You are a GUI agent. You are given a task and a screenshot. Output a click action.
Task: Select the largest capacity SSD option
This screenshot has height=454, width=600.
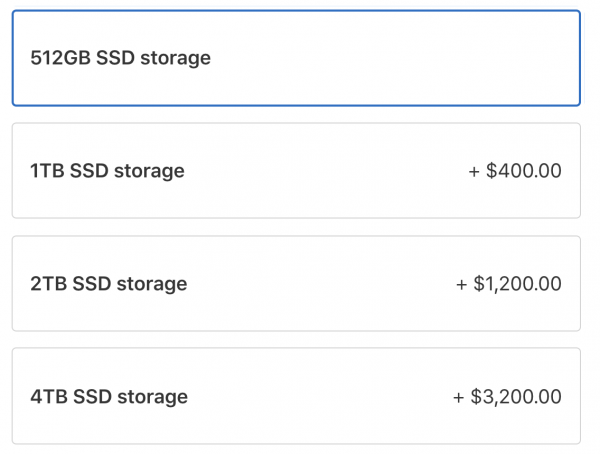coord(296,396)
